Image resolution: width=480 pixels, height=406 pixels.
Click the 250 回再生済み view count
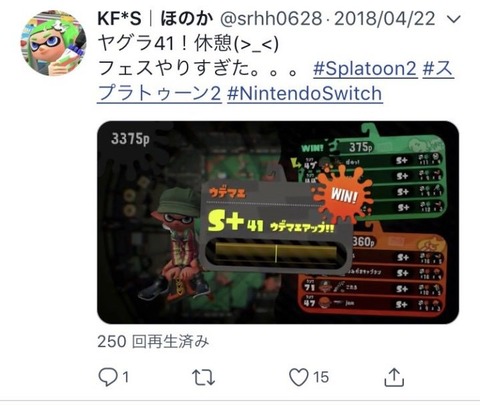153,341
